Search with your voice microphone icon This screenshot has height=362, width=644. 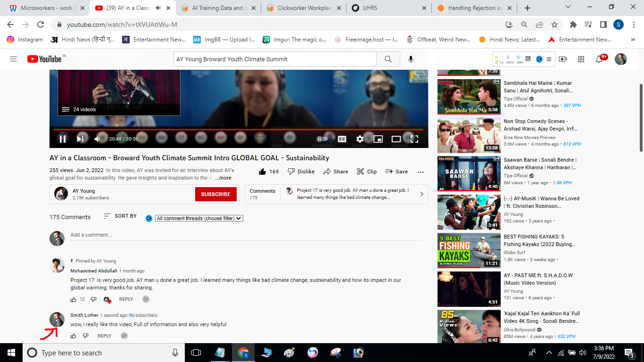point(411,59)
